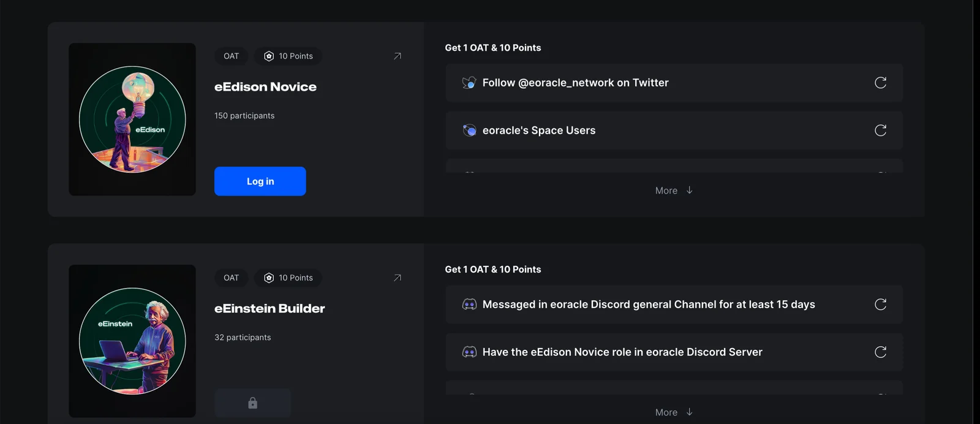Log in to claim eEdison Novice
This screenshot has width=980, height=424.
coord(260,181)
